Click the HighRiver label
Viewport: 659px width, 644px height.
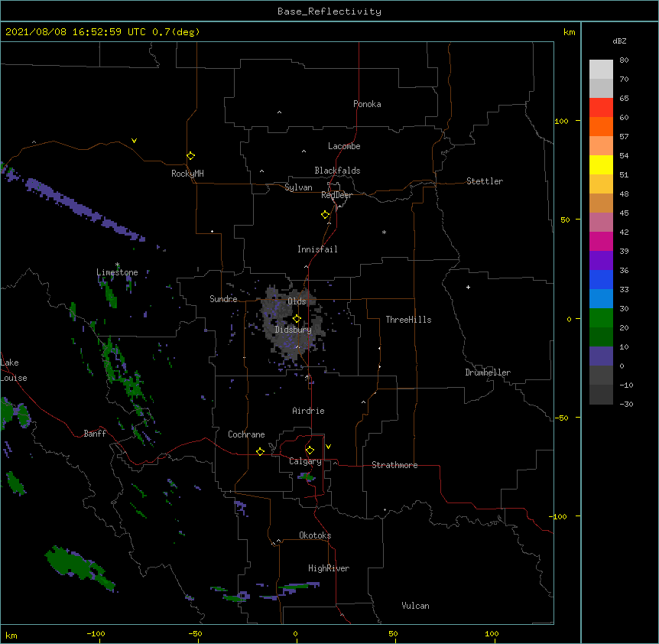pos(329,568)
